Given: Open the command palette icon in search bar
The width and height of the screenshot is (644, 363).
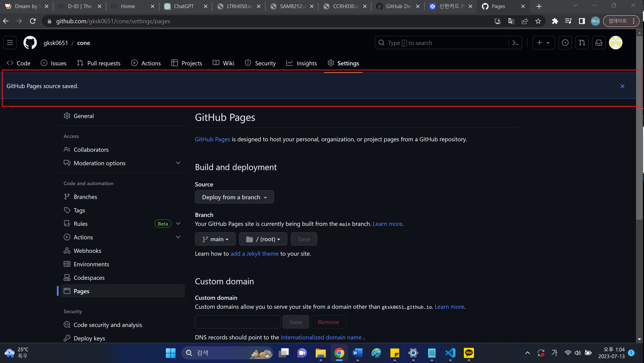Looking at the screenshot, I should coord(515,43).
